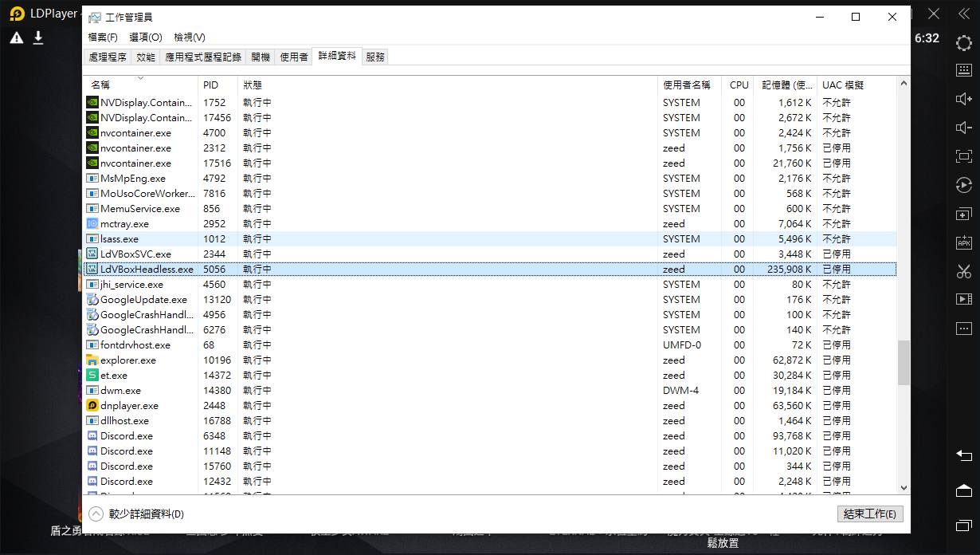Viewport: 980px width, 555px height.
Task: Click the LdVBoxSVC.exe process icon
Action: click(x=92, y=254)
